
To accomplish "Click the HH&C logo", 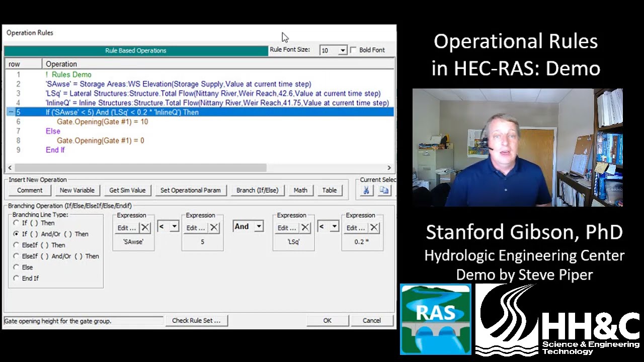I will point(557,319).
